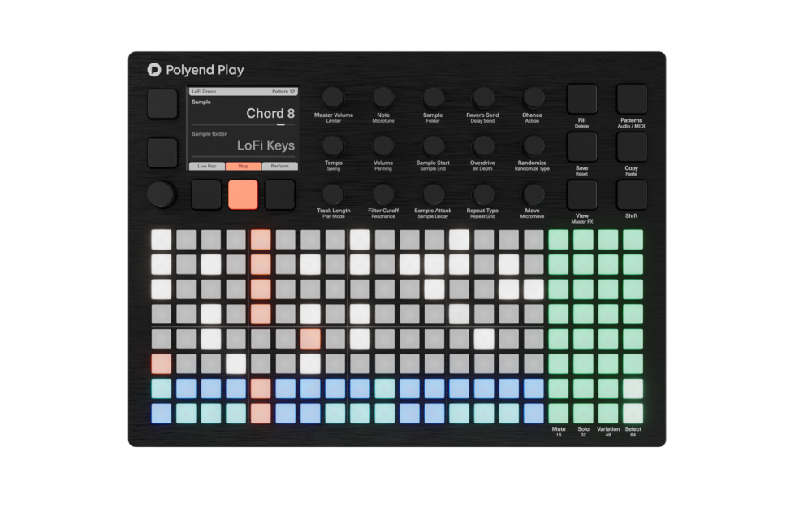
Task: Tap the Copy / Paste button
Action: click(x=631, y=146)
